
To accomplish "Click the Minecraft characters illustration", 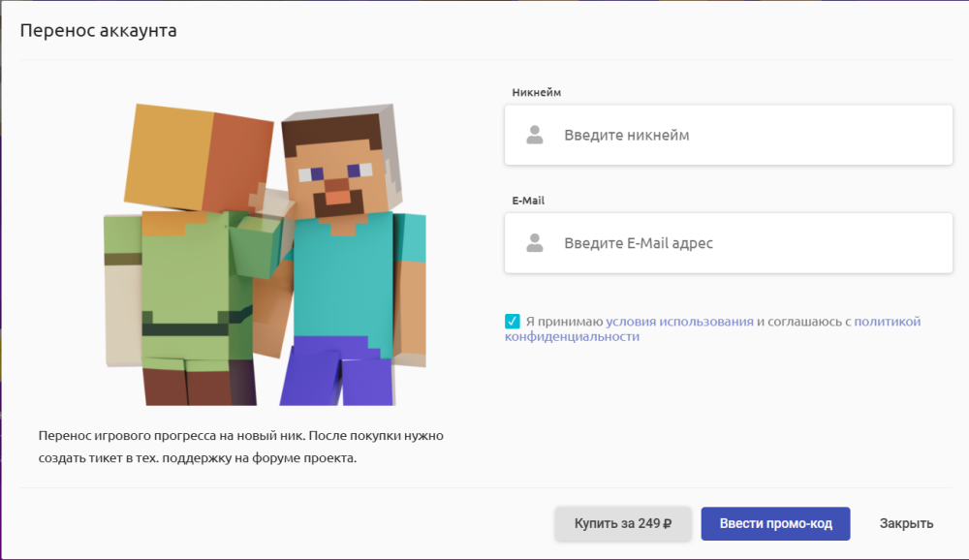I will (266, 255).
